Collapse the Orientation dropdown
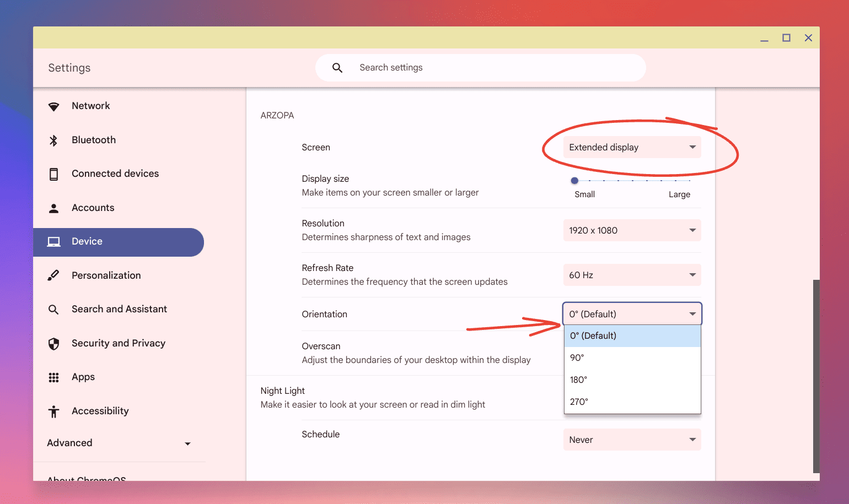 pos(632,314)
